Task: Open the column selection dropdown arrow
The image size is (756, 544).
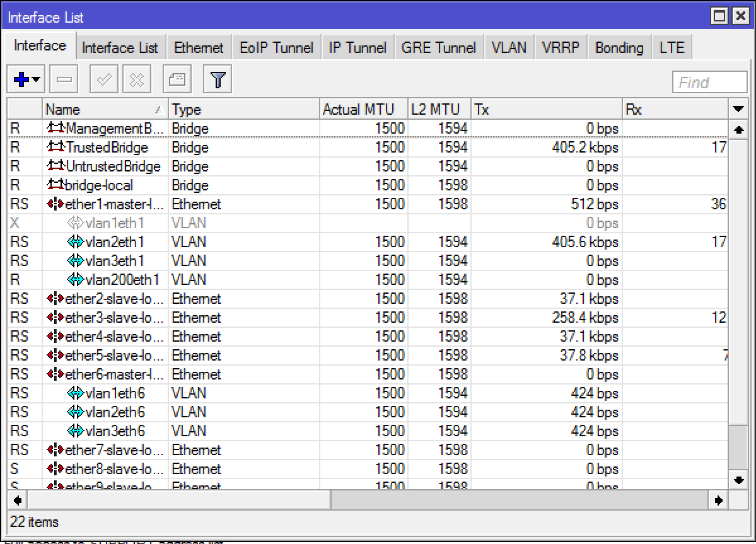Action: (738, 108)
